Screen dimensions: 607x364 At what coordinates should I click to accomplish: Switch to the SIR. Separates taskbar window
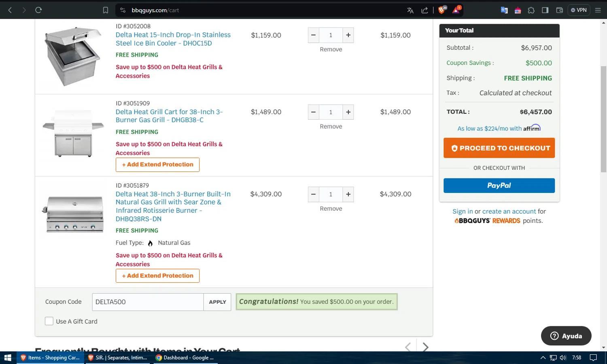pyautogui.click(x=117, y=358)
